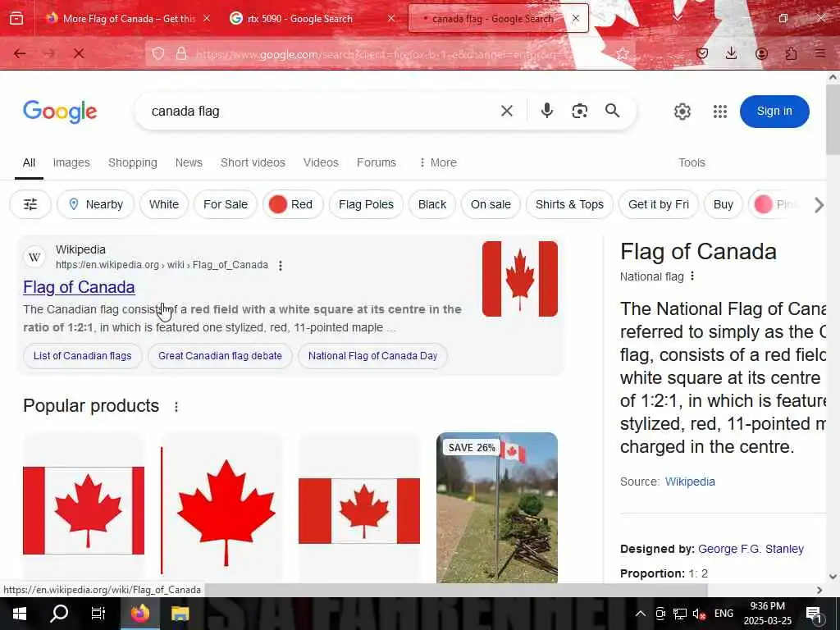Screen dimensions: 840x630
Task: Apply the Get it by Fri chip
Action: [x=659, y=204]
